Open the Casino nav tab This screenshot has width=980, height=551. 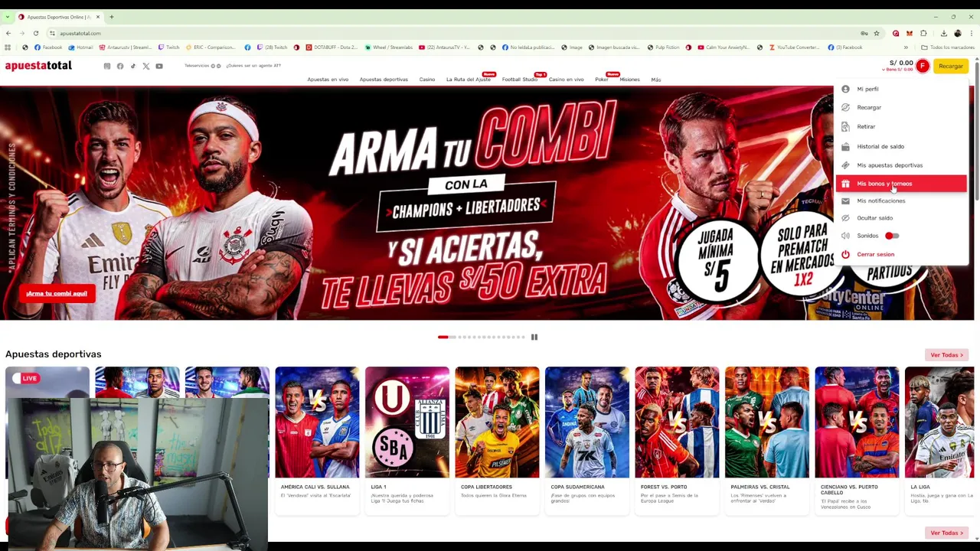pyautogui.click(x=427, y=80)
